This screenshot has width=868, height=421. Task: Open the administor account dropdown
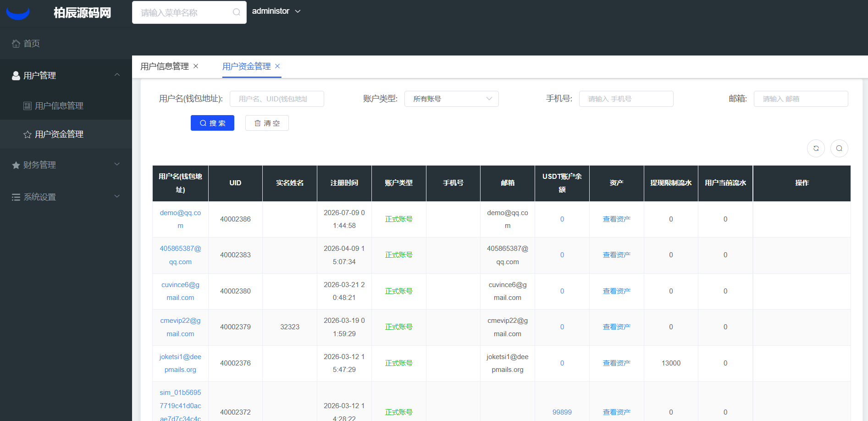coord(276,11)
